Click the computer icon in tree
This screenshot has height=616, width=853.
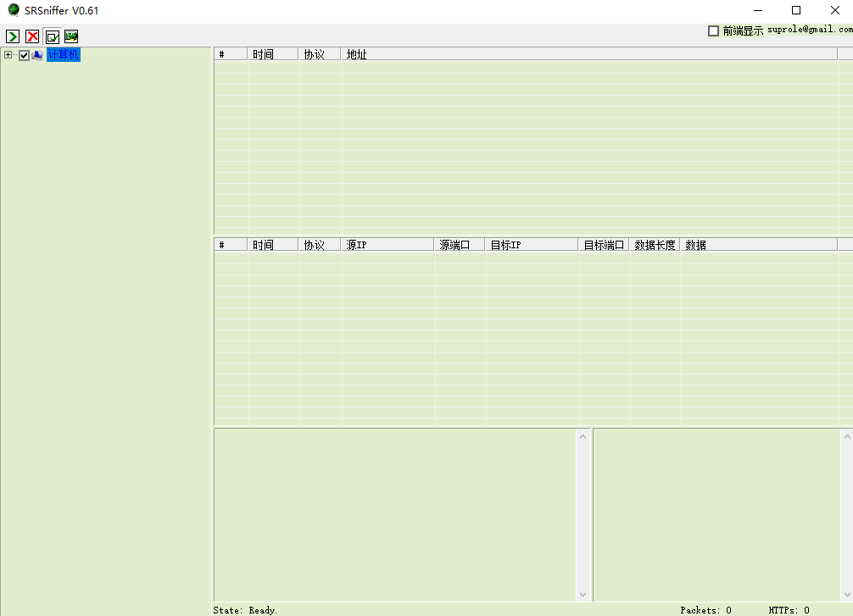point(37,55)
